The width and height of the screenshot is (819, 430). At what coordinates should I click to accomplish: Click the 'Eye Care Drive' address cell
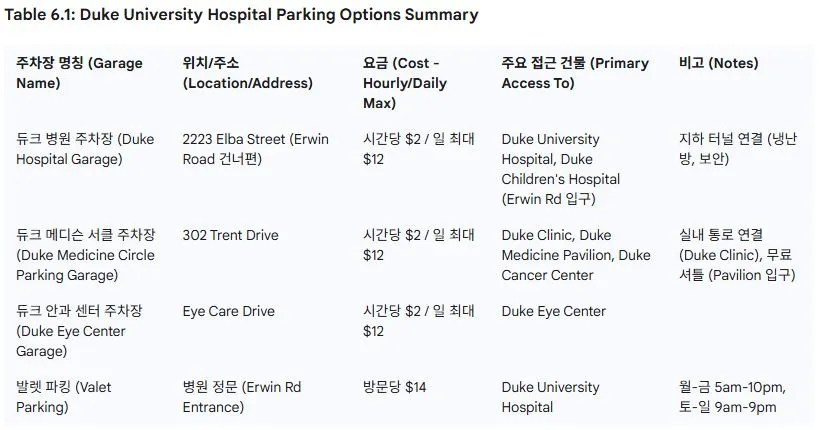point(230,311)
